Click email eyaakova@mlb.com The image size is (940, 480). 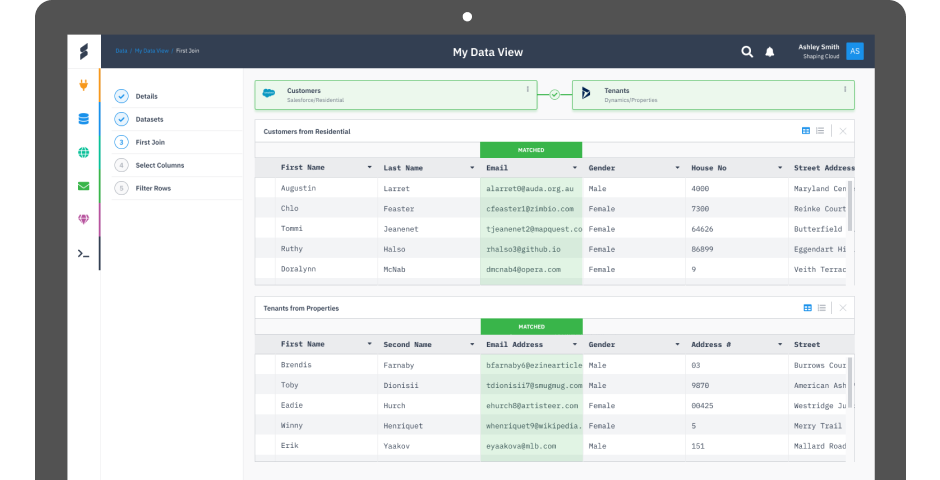(x=521, y=446)
